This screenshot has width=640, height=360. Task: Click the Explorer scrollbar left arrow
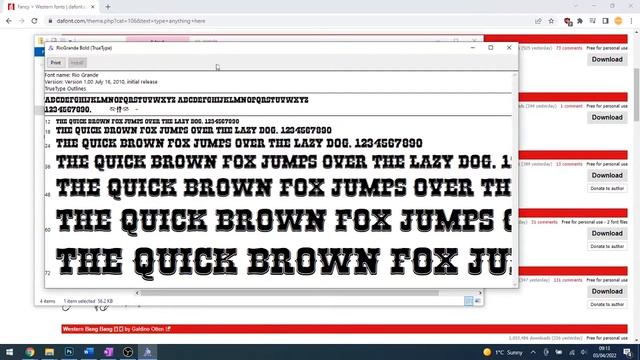(x=137, y=293)
